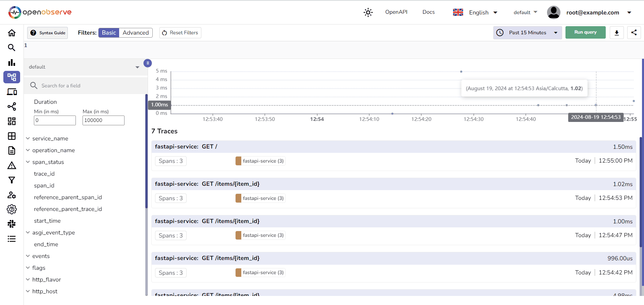Toggle the light/dark theme sun icon
The width and height of the screenshot is (644, 305).
[x=368, y=12]
